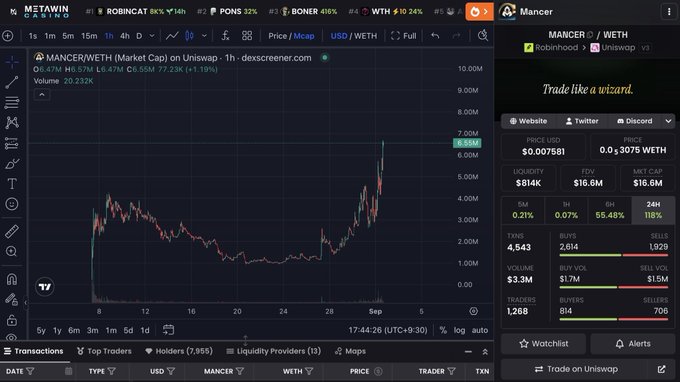Set chart interval to 4h

coord(124,36)
